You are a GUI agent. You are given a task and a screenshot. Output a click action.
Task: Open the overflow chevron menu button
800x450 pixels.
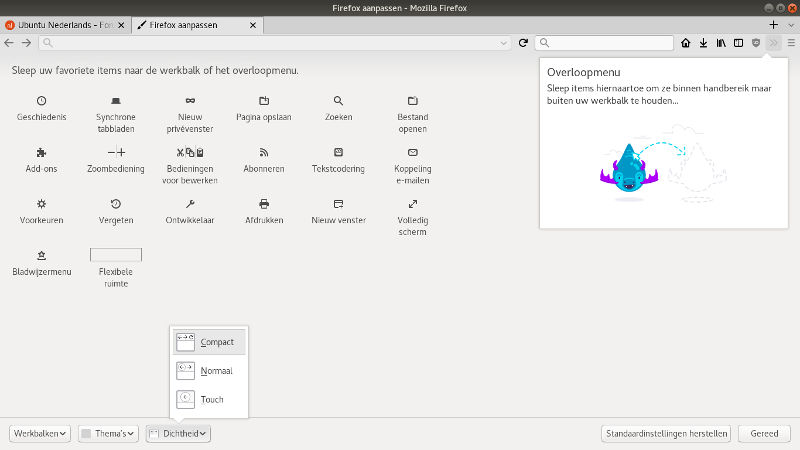click(773, 43)
